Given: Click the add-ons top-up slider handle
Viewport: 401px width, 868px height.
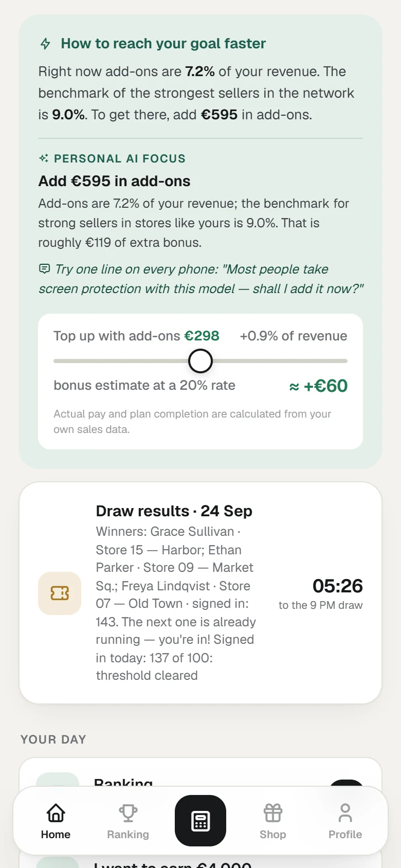Looking at the screenshot, I should [x=200, y=361].
